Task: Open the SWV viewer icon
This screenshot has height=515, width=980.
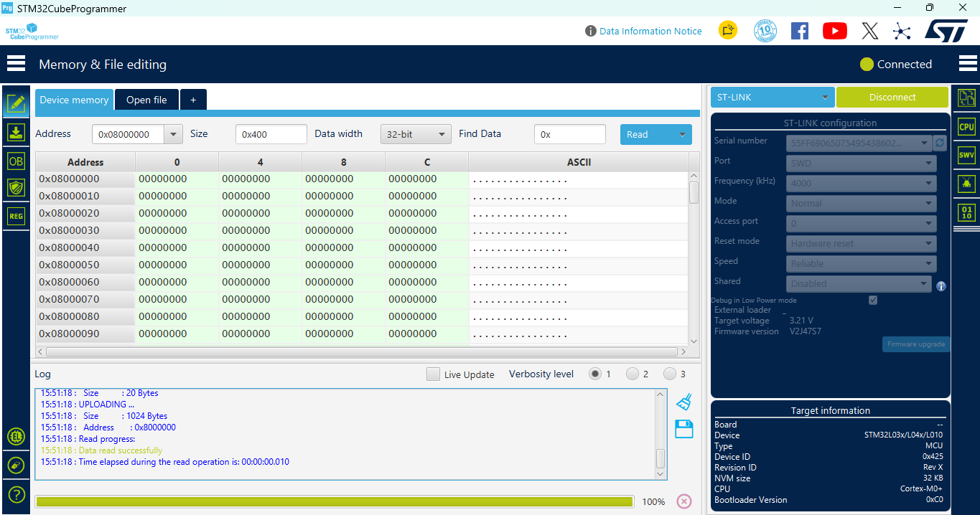Action: (967, 155)
